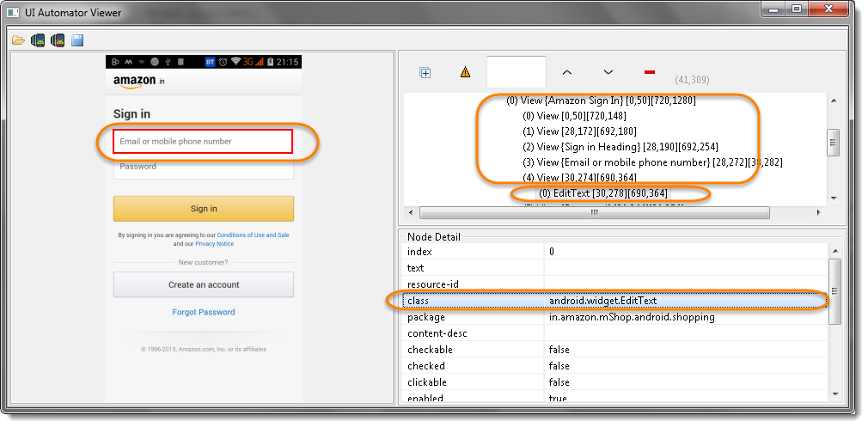Select the clickable row in Node Detail
The image size is (868, 427).
coord(615,382)
